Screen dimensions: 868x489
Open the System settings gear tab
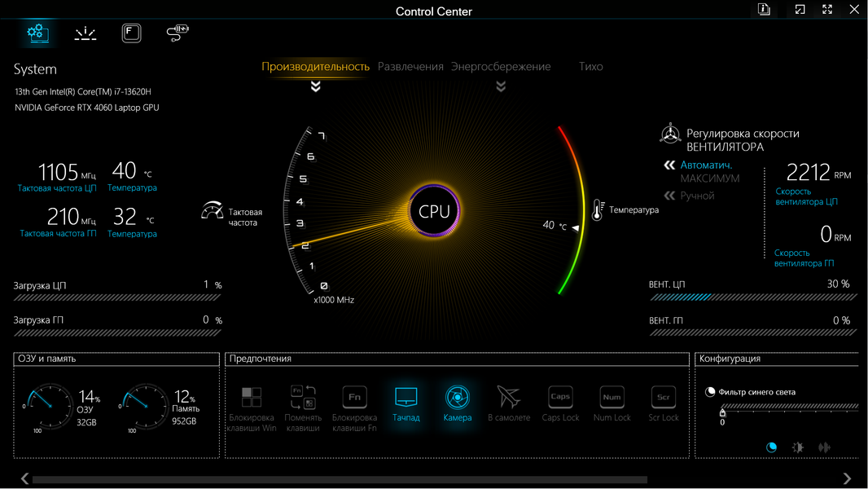[37, 33]
